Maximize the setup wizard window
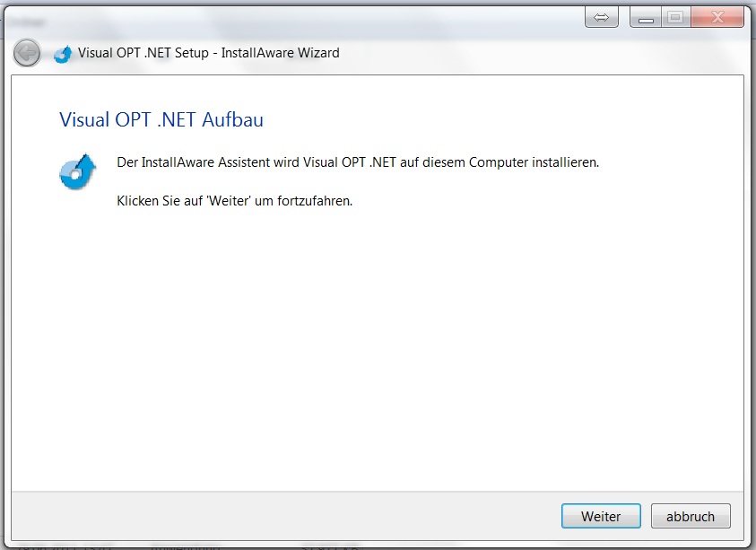Screen dimensions: 756x550 [x=675, y=18]
